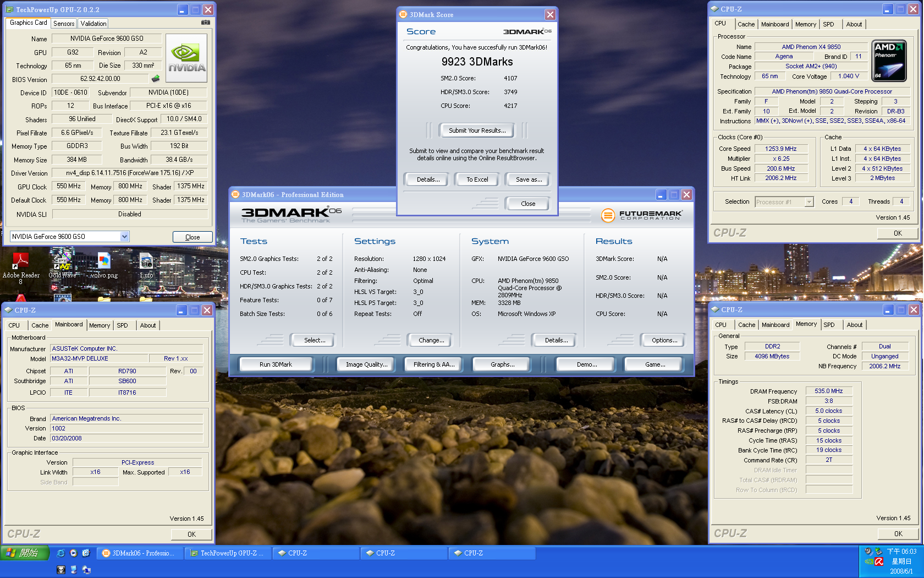Click the Core Speed 1253.9 MHz value
This screenshot has height=578, width=924.
pos(781,149)
